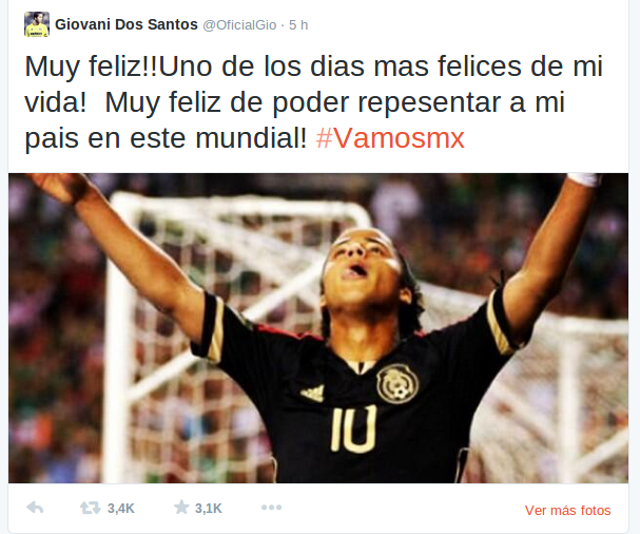Image resolution: width=640 pixels, height=534 pixels.
Task: Open the 5 h timestamp
Action: click(x=298, y=25)
